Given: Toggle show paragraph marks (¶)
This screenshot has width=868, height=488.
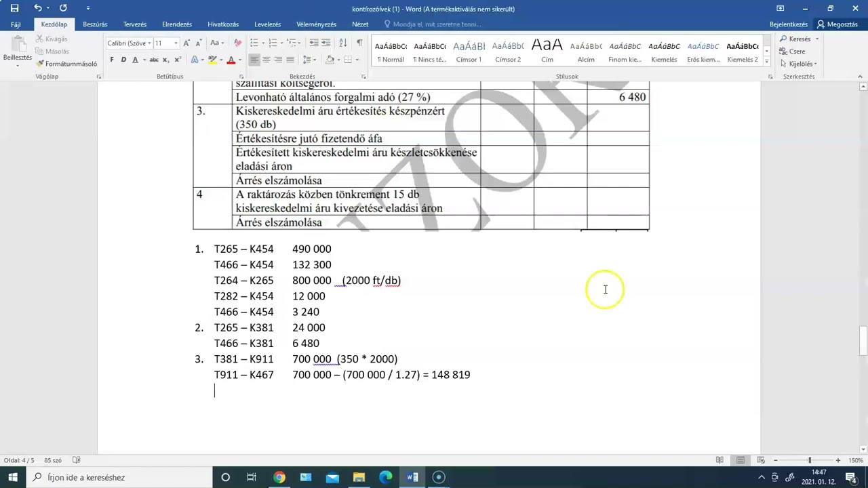Looking at the screenshot, I should click(359, 43).
